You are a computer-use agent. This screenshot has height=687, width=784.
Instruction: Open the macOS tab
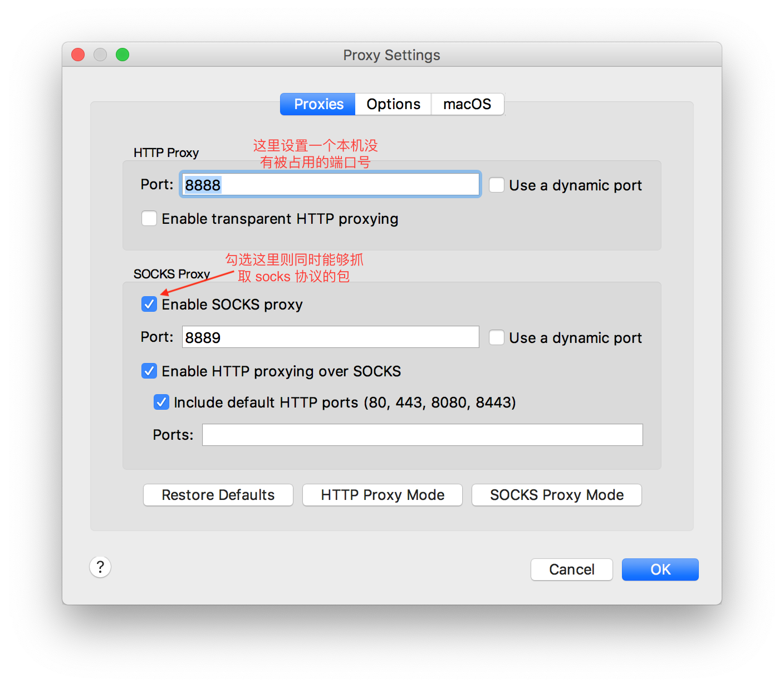point(467,104)
